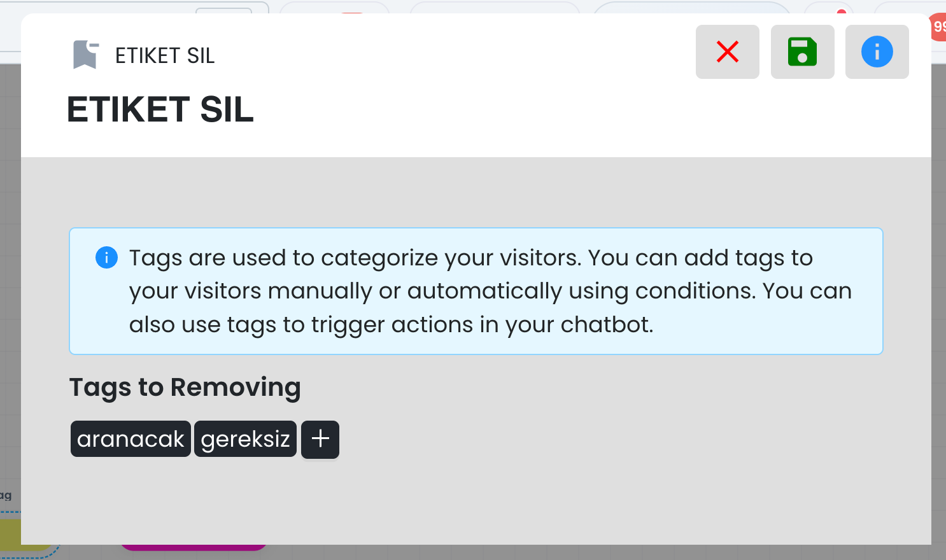Click the small ETIKET SIL title next to bookmark icon
Image resolution: width=946 pixels, height=560 pixels.
[165, 55]
